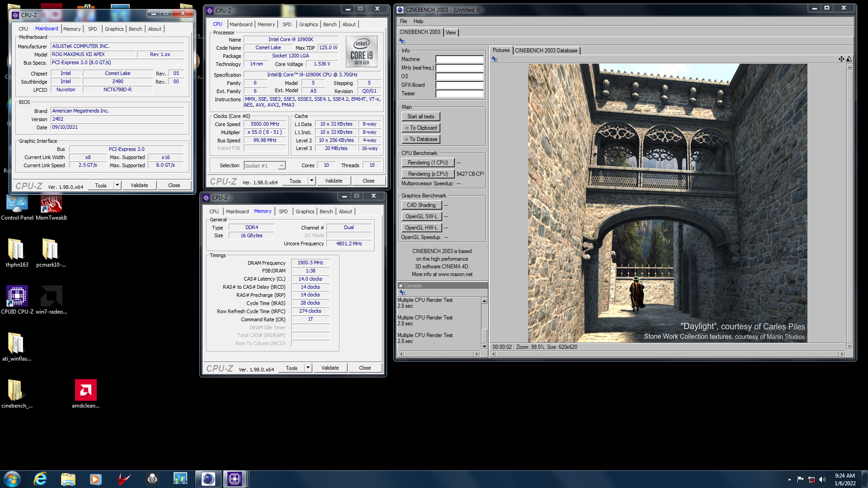Viewport: 868px width, 488px height.
Task: Open cinebench folder on desktop
Action: click(x=17, y=394)
